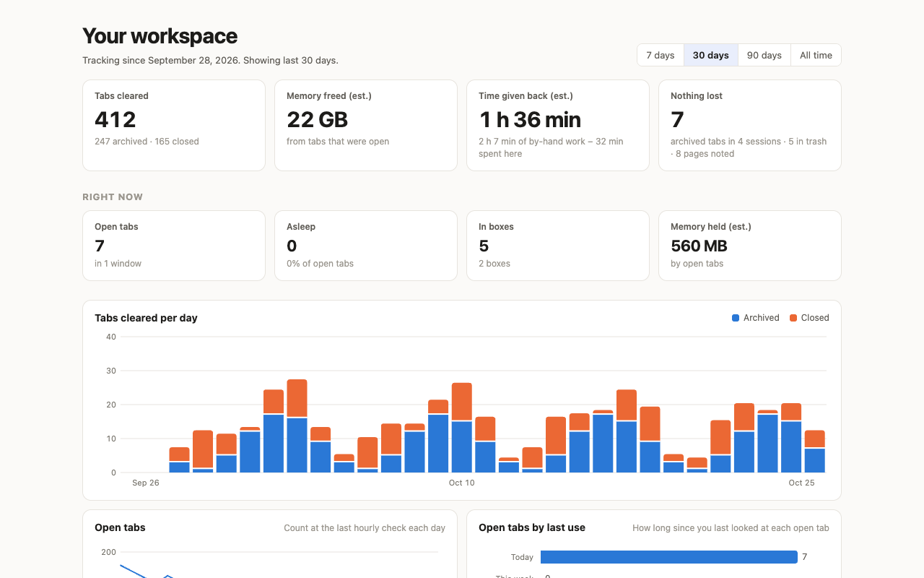Viewport: 924px width, 578px height.
Task: Show the 90 days range
Action: point(764,56)
